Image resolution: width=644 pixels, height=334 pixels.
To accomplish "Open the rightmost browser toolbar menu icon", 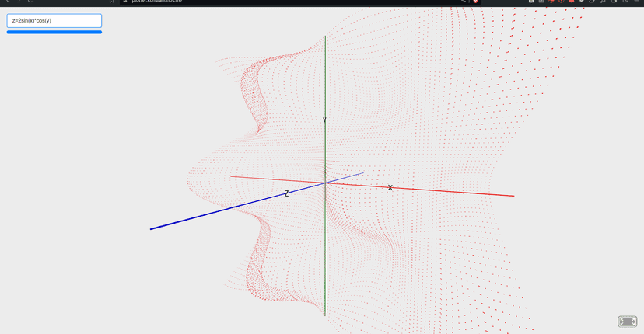I will [x=636, y=2].
